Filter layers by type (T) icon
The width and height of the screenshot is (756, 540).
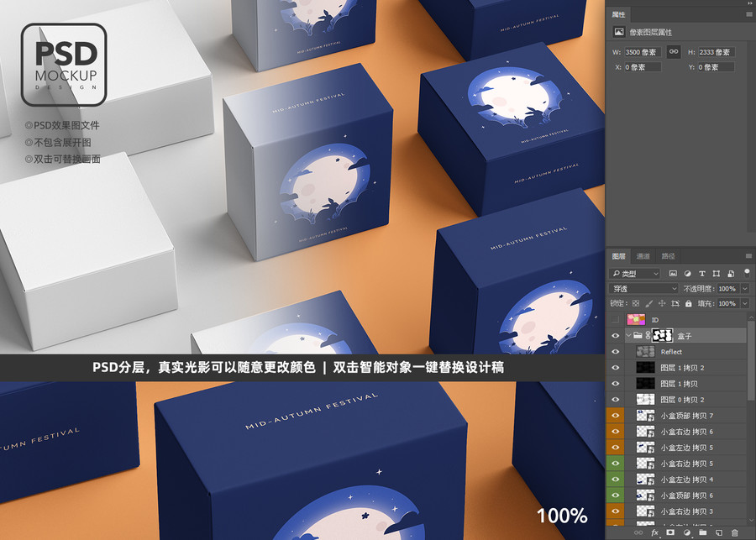(x=702, y=274)
